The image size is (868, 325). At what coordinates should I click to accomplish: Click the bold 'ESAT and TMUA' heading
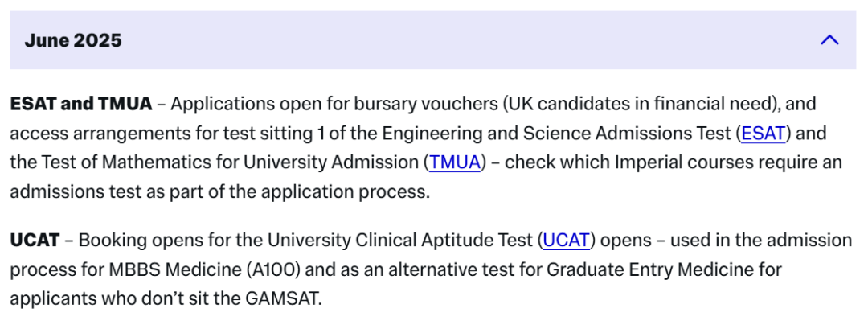81,104
